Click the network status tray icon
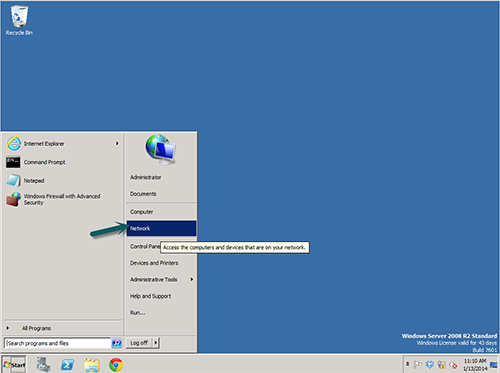This screenshot has width=500, height=373. coord(442,365)
